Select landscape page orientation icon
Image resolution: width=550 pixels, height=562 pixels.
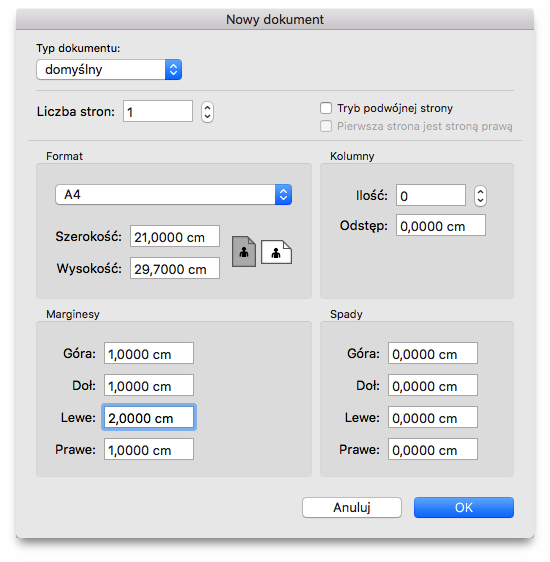[276, 252]
